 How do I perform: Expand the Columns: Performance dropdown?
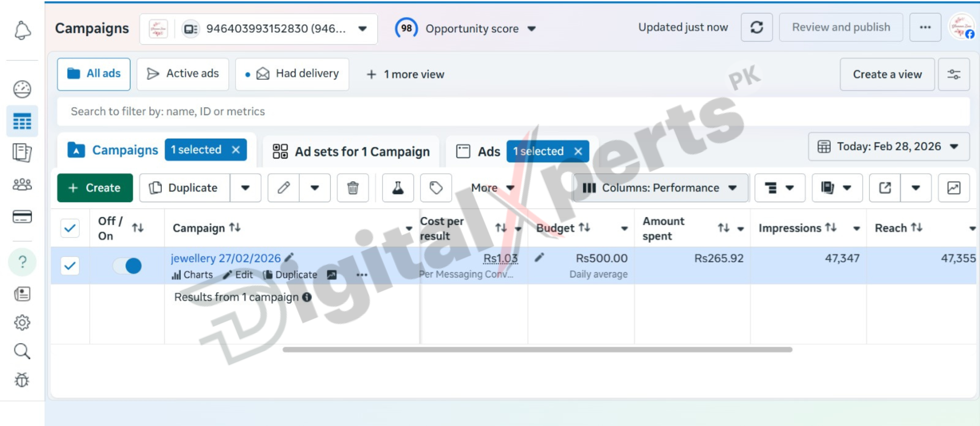pos(660,188)
